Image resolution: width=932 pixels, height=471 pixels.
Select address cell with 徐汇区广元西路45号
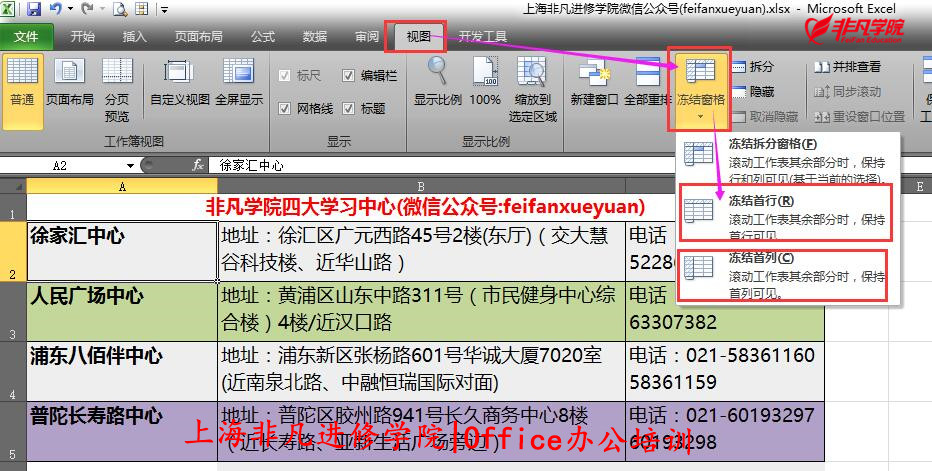tap(421, 251)
